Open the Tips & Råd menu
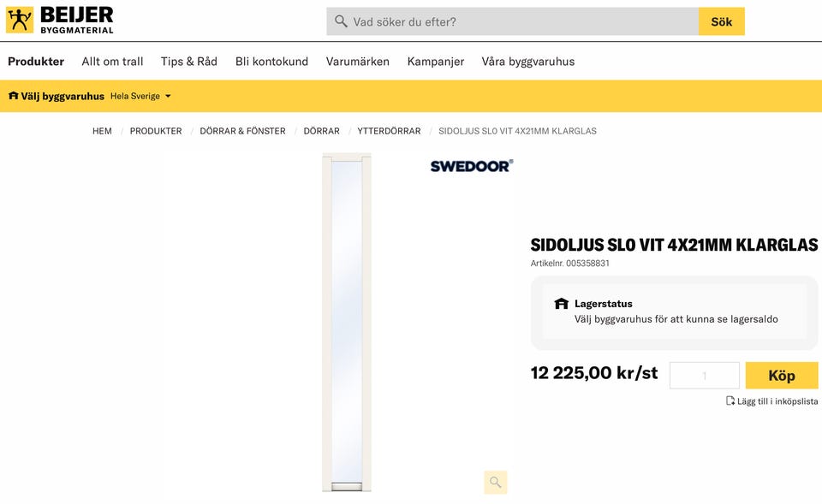 click(189, 62)
